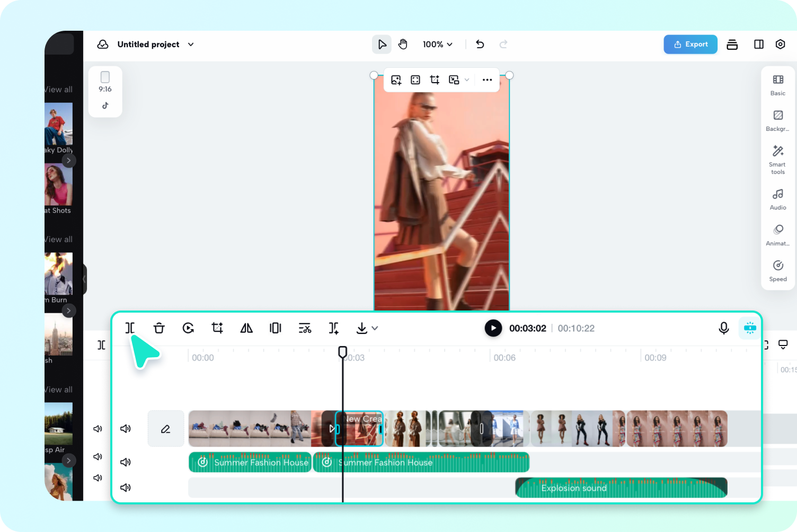This screenshot has width=797, height=532.
Task: Start voiceover recording with the microphone icon
Action: pos(723,328)
